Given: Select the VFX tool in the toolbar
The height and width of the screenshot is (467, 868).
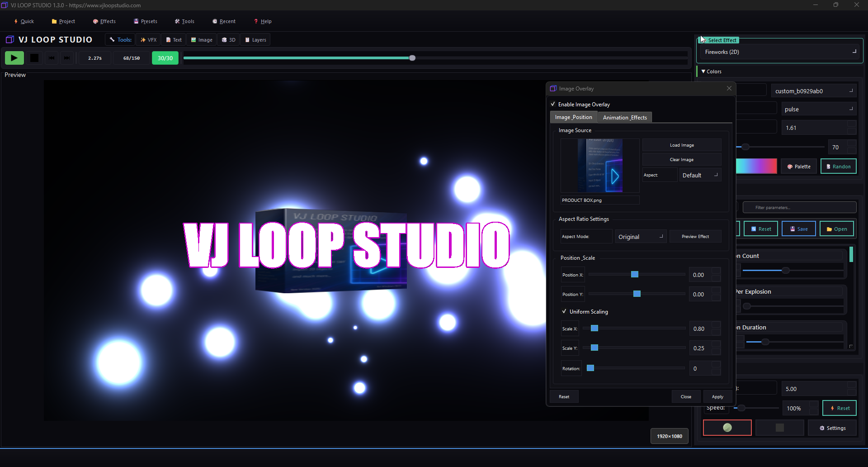Looking at the screenshot, I should [x=148, y=39].
